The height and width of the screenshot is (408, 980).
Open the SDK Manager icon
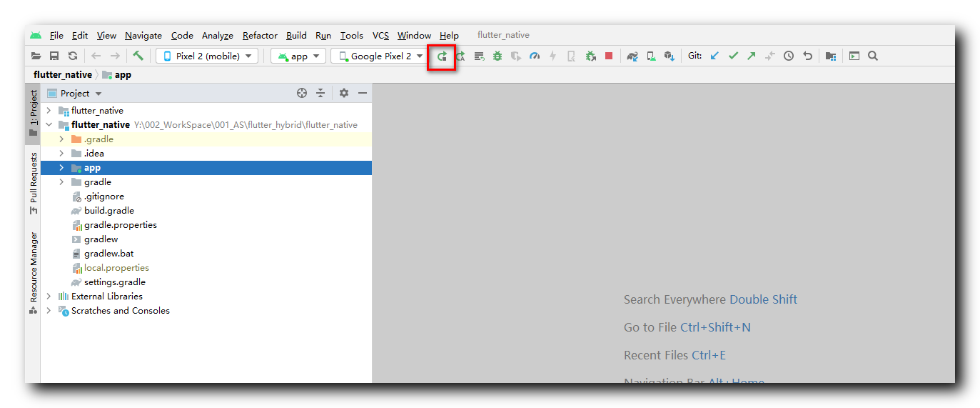pyautogui.click(x=670, y=56)
